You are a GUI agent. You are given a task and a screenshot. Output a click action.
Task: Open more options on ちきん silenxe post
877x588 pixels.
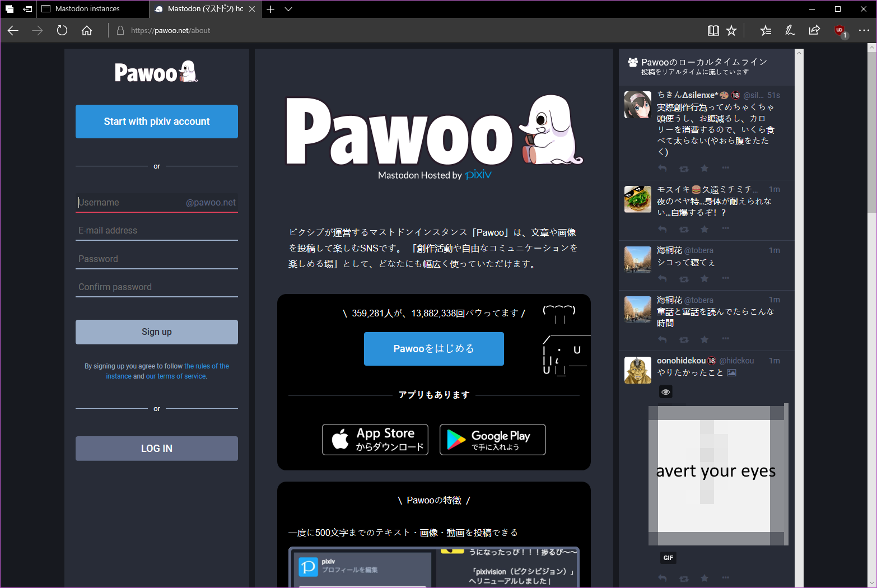725,169
